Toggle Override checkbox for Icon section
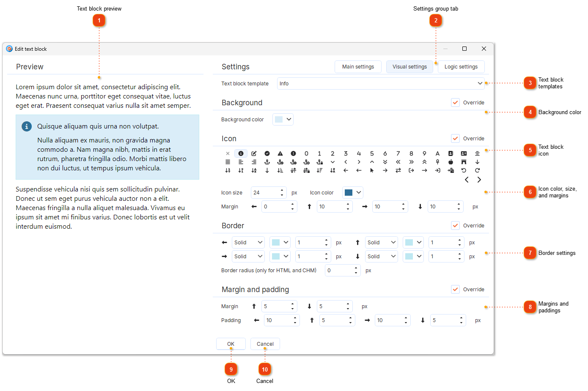588x391 pixels. [x=455, y=138]
